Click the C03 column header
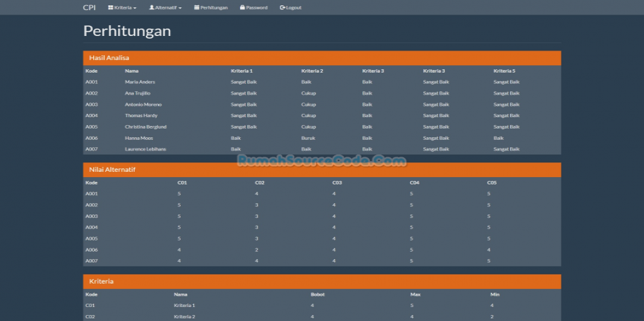This screenshot has height=321, width=644. pos(337,182)
